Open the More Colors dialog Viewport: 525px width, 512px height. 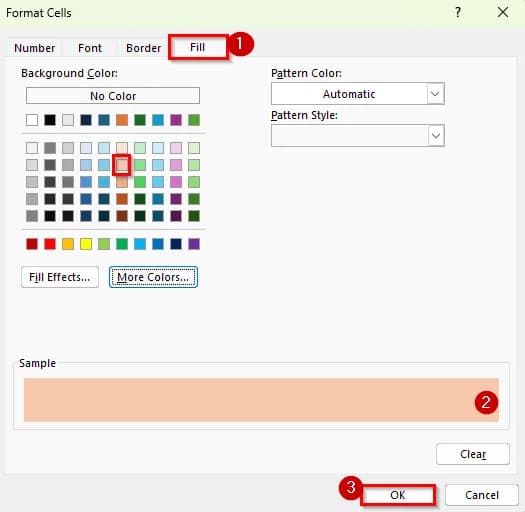[153, 277]
